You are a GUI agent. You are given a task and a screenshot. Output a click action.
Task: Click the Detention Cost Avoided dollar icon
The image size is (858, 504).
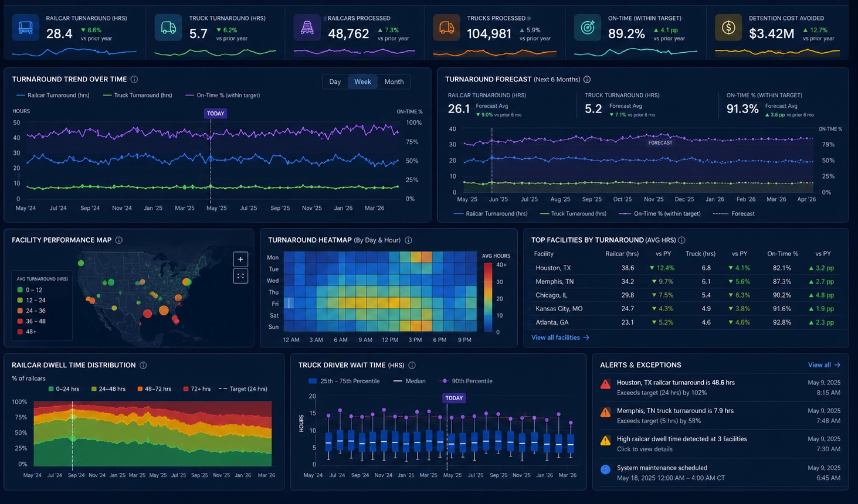click(x=728, y=28)
